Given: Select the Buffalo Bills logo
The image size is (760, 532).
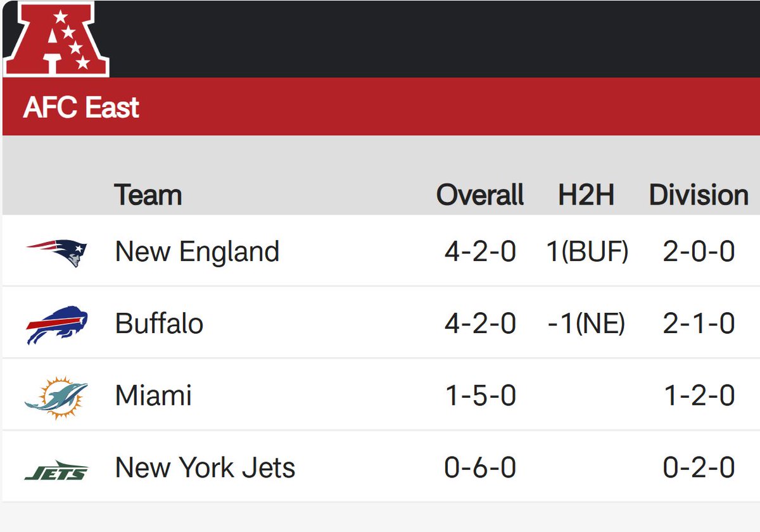Looking at the screenshot, I should [x=57, y=325].
